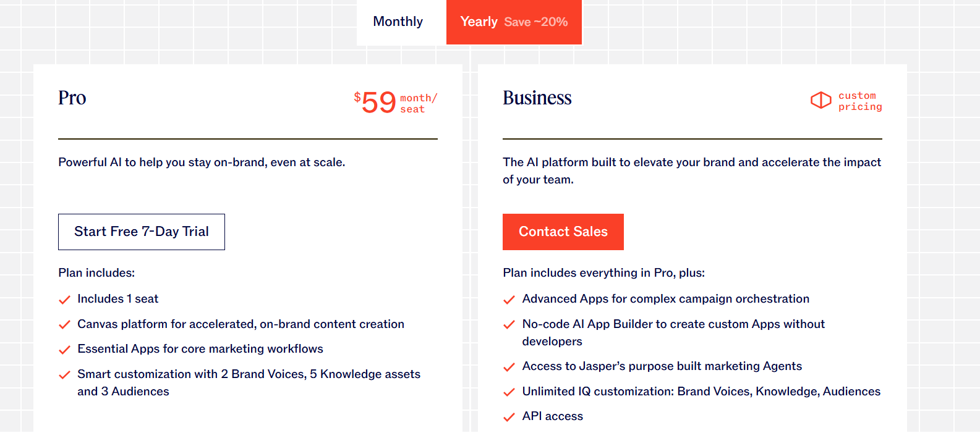
Task: Click checkmark beside Essential Apps feature
Action: point(64,350)
